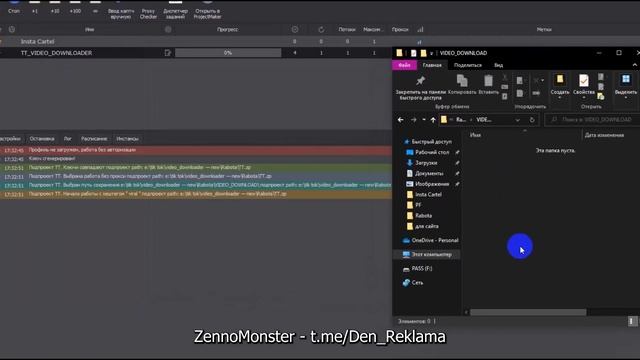Sort by Имя column in Explorer
Screen dimensions: 640x360
pyautogui.click(x=475, y=135)
